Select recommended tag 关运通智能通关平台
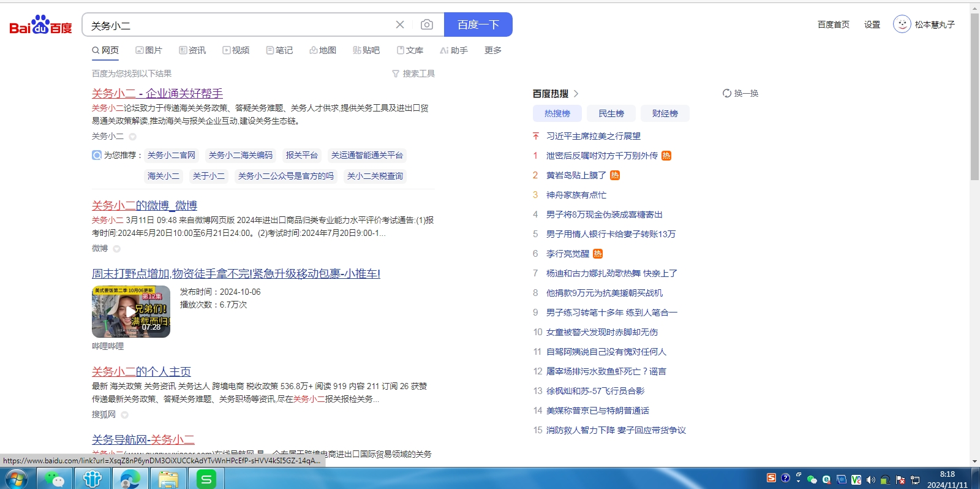 point(367,155)
